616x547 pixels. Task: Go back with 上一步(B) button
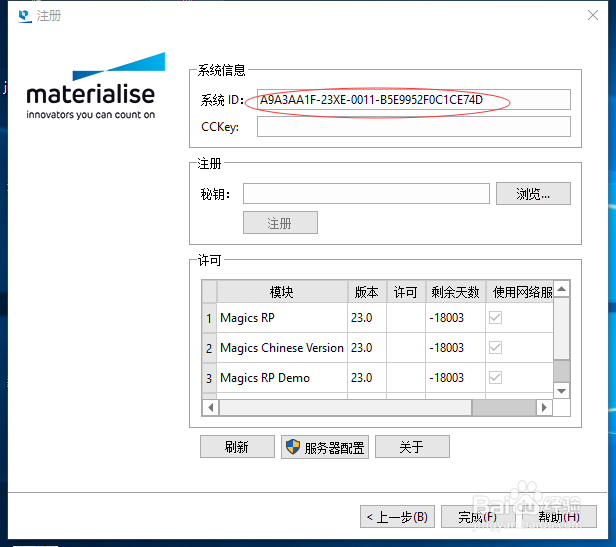click(397, 516)
